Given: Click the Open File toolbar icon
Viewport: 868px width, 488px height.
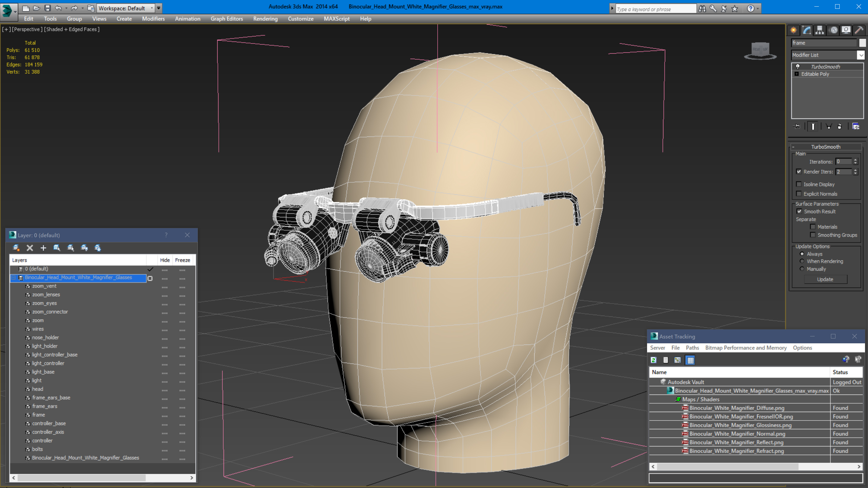Looking at the screenshot, I should click(x=36, y=8).
